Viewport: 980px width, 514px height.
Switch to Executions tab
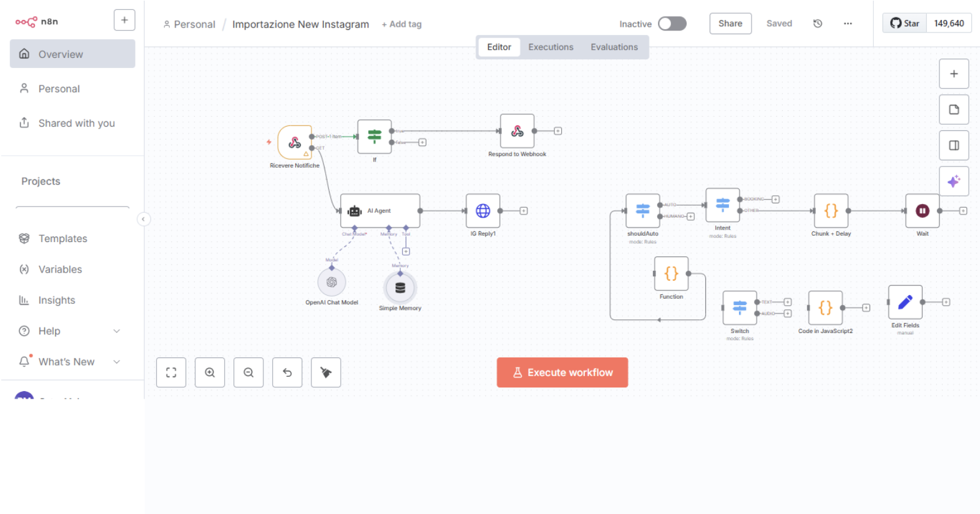point(551,47)
